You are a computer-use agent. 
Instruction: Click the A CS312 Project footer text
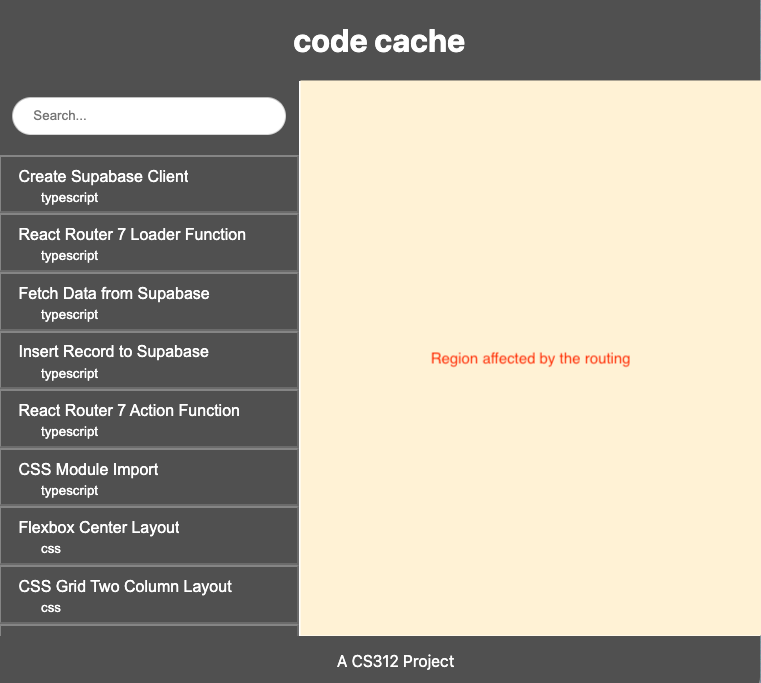tap(395, 661)
